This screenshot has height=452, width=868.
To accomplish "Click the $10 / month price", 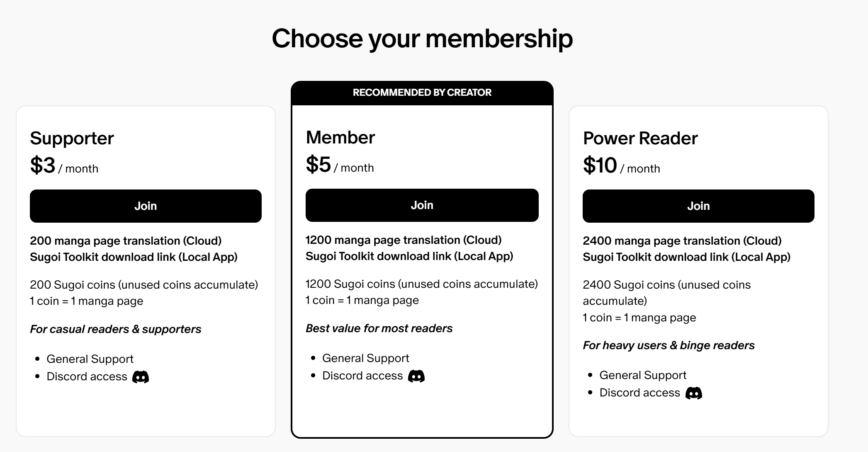I will tap(621, 166).
